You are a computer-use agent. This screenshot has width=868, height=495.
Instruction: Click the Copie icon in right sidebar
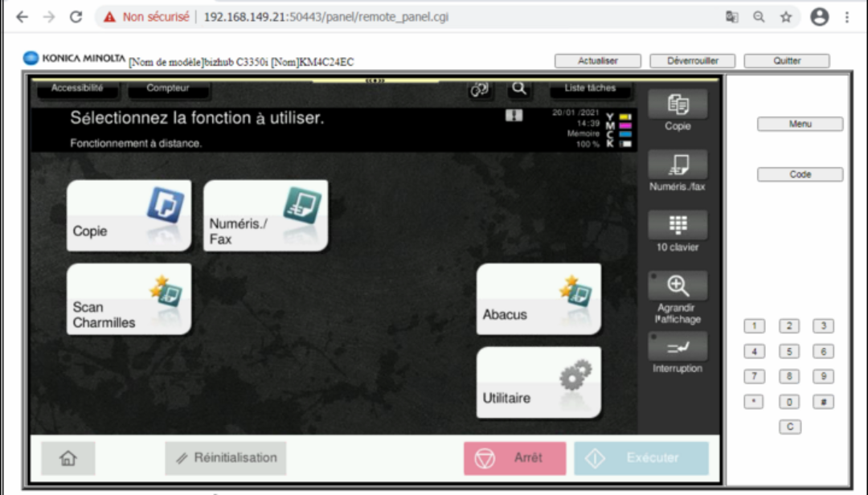click(678, 104)
